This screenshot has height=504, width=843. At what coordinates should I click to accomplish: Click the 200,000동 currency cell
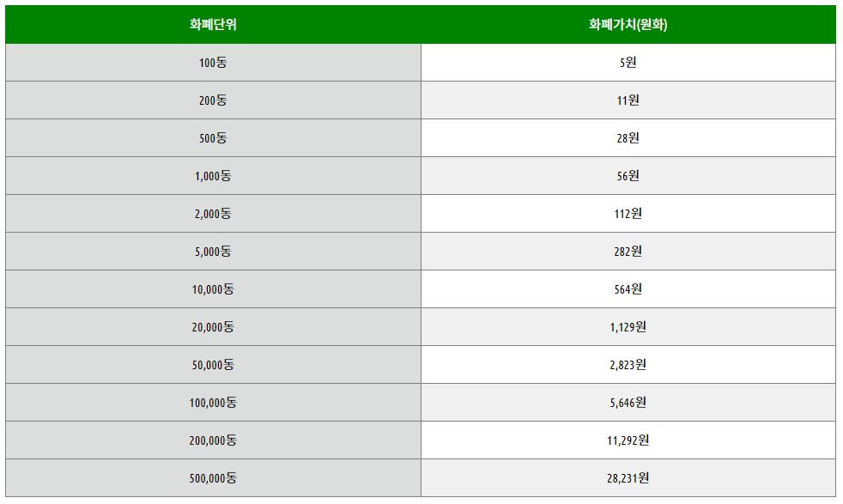point(213,440)
